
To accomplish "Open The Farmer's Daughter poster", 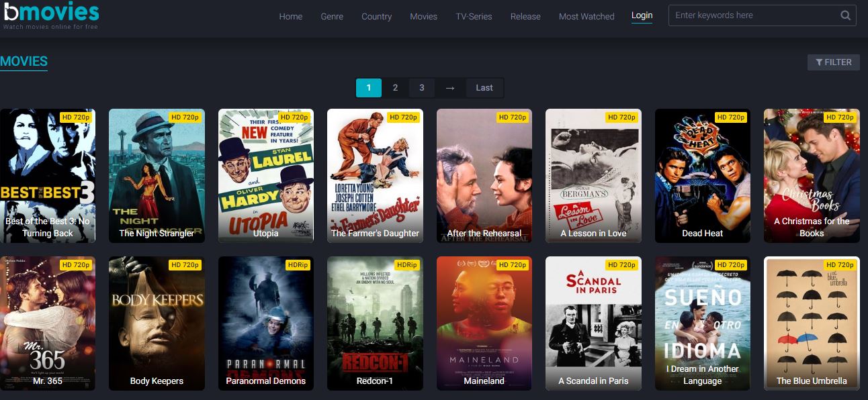I will (375, 176).
